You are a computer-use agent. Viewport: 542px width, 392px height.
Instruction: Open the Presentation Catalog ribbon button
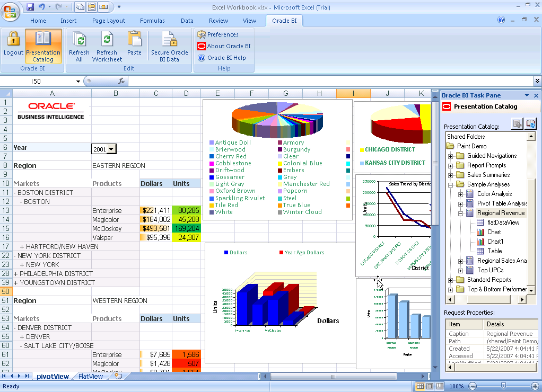click(43, 46)
